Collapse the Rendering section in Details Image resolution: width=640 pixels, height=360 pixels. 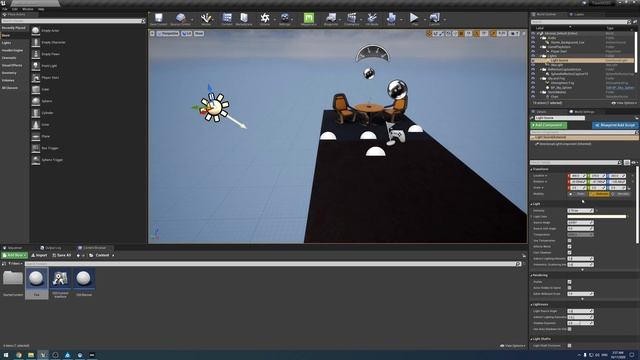531,275
